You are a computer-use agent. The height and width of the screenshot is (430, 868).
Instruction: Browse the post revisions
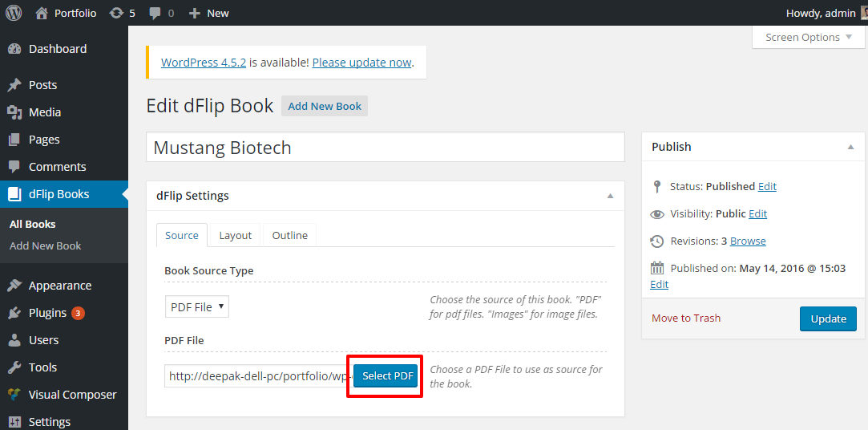click(x=747, y=241)
